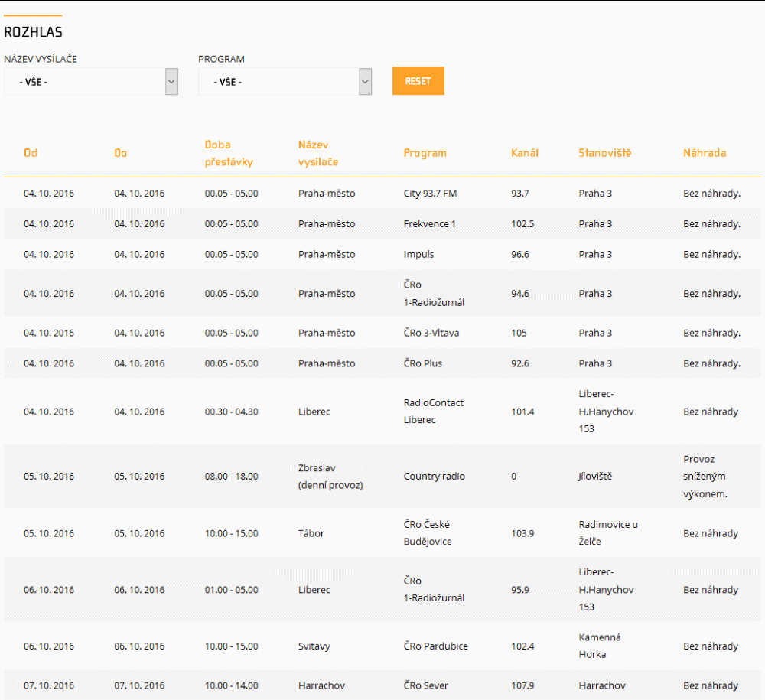
Task: Click the Náhrada column header
Action: [x=705, y=153]
